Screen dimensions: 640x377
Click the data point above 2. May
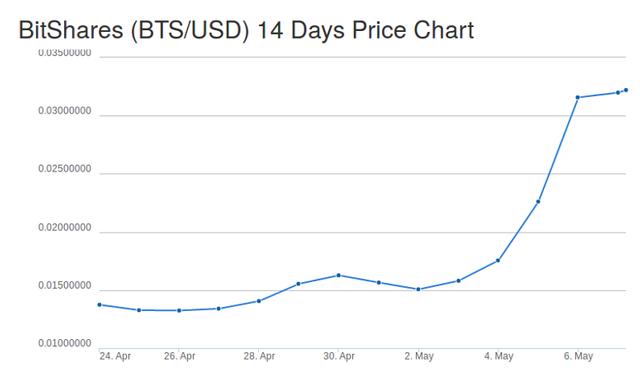pyautogui.click(x=418, y=289)
